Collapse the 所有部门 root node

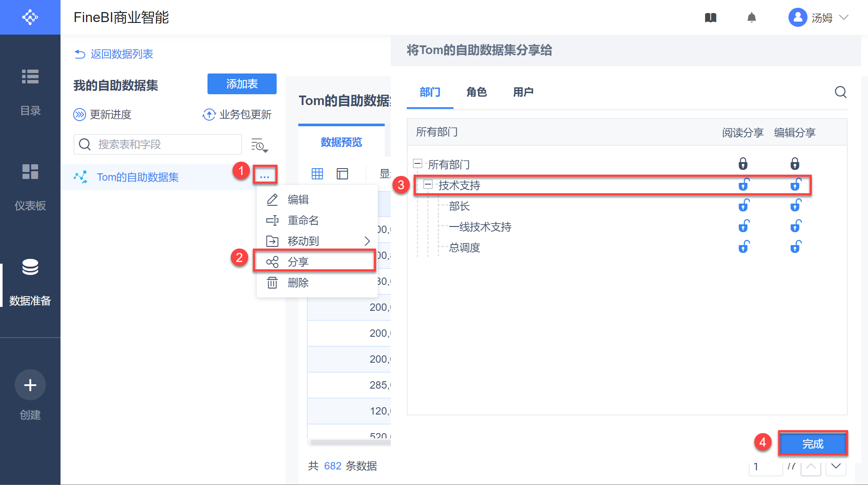pos(418,164)
